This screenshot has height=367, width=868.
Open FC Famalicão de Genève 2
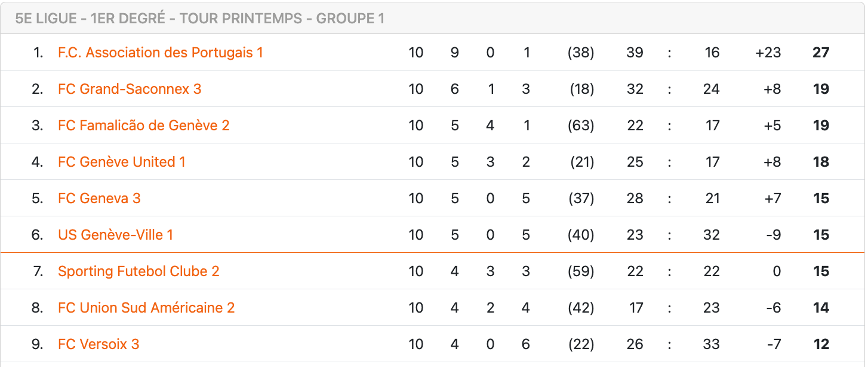pyautogui.click(x=143, y=126)
